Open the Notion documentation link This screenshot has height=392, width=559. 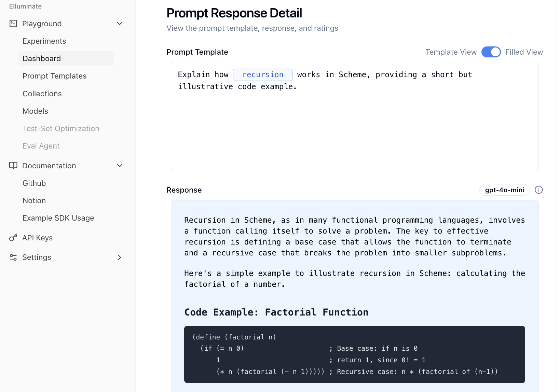[x=34, y=200]
